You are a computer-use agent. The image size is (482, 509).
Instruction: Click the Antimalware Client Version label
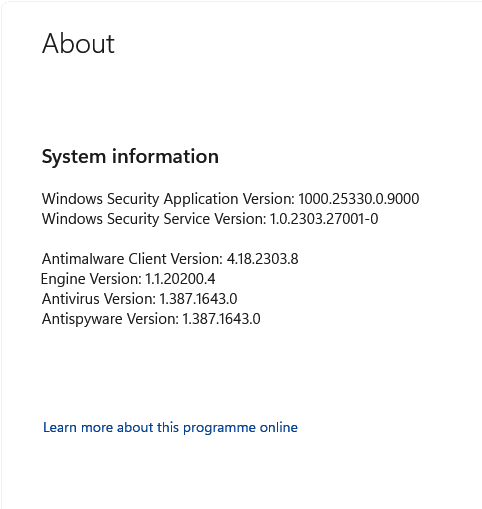click(x=132, y=259)
